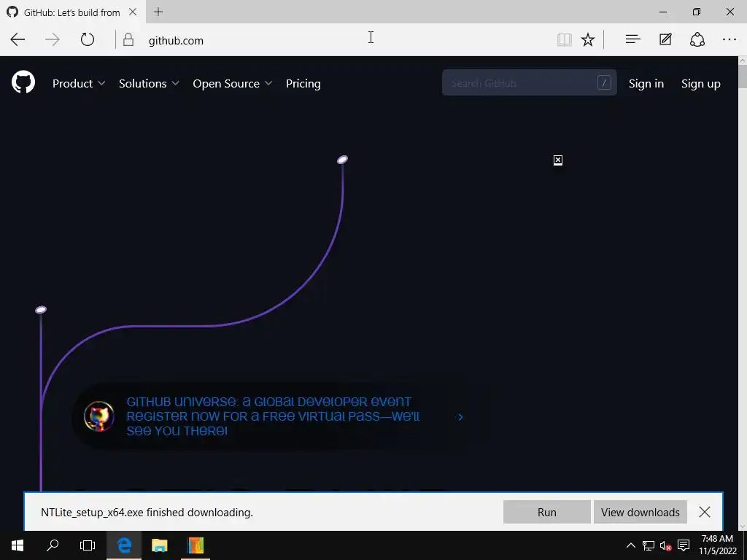
Task: Open File Explorer from the taskbar
Action: pos(160,545)
